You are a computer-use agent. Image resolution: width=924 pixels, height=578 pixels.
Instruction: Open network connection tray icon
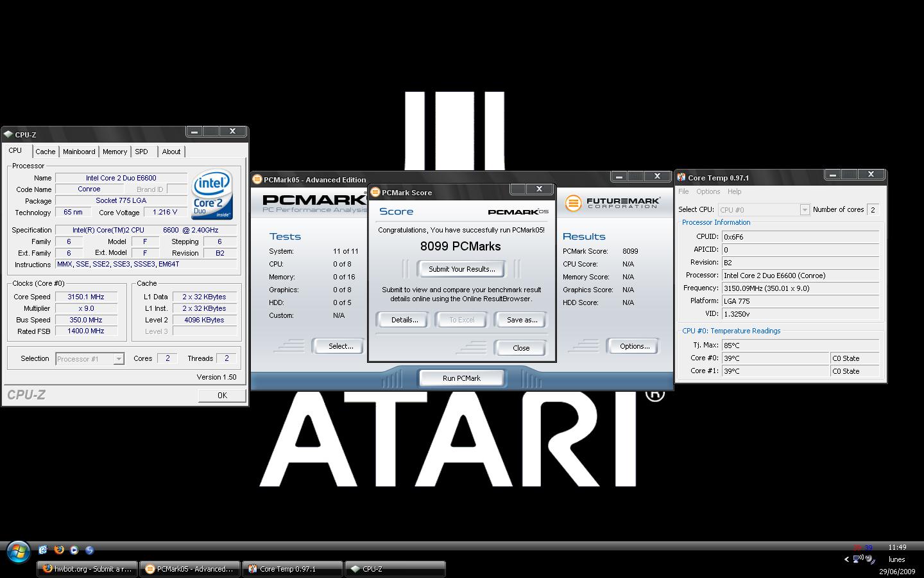point(858,559)
